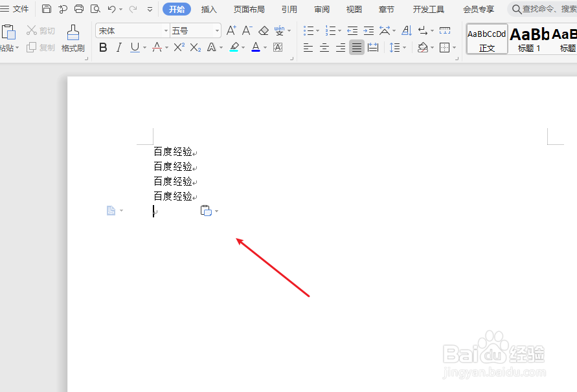Click the text effects outlined A icon
The width and height of the screenshot is (577, 392).
[212, 47]
